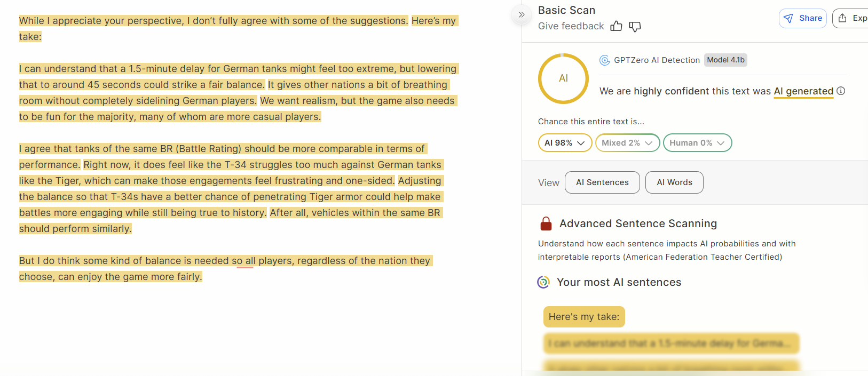This screenshot has height=376, width=868.
Task: Switch view to AI Sentences
Action: point(602,182)
